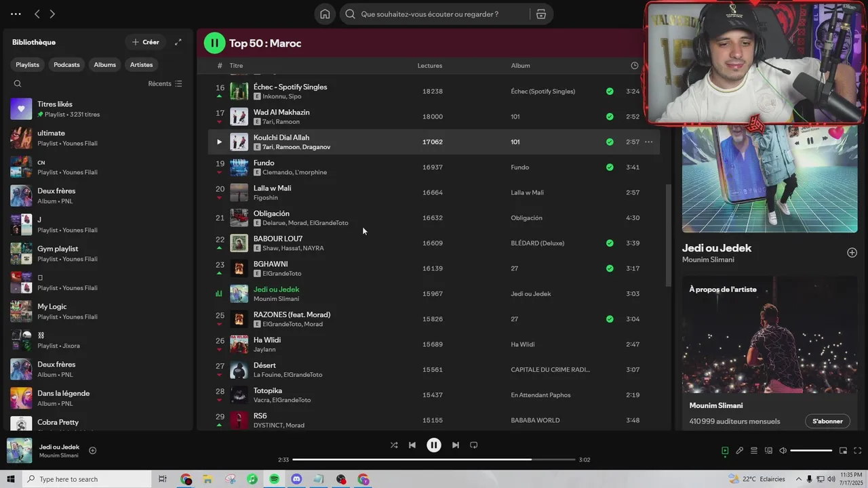Viewport: 868px width, 488px height.
Task: Open the three-dots app menu
Action: [16, 14]
